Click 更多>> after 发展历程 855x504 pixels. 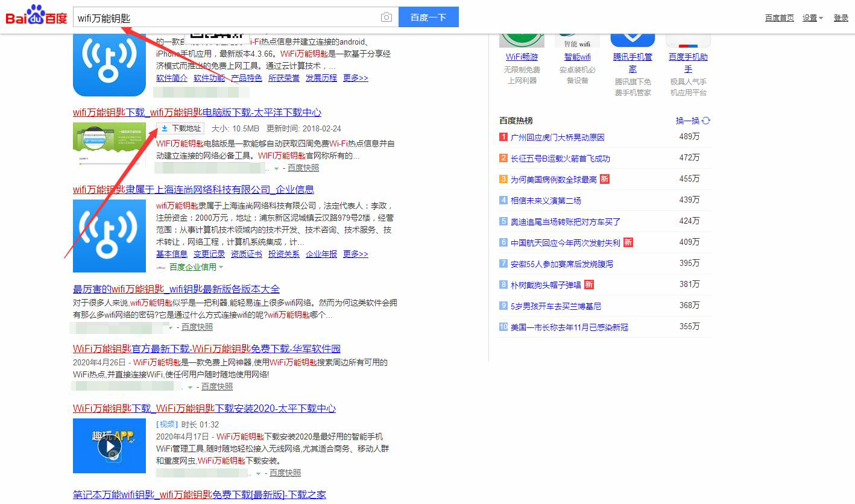tap(356, 78)
